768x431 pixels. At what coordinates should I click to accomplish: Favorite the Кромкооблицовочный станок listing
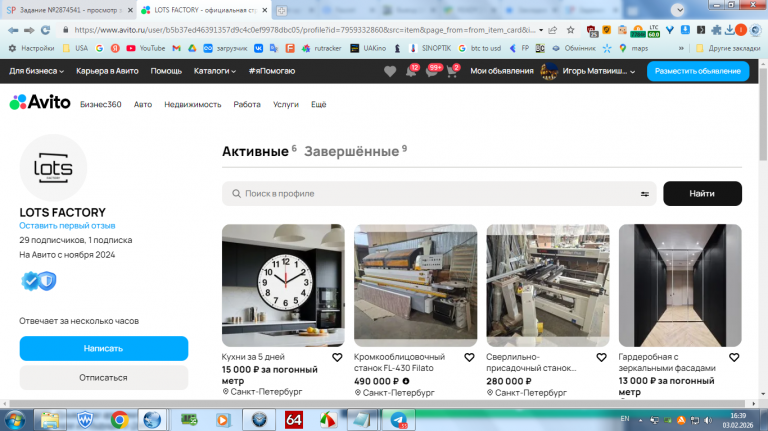469,358
